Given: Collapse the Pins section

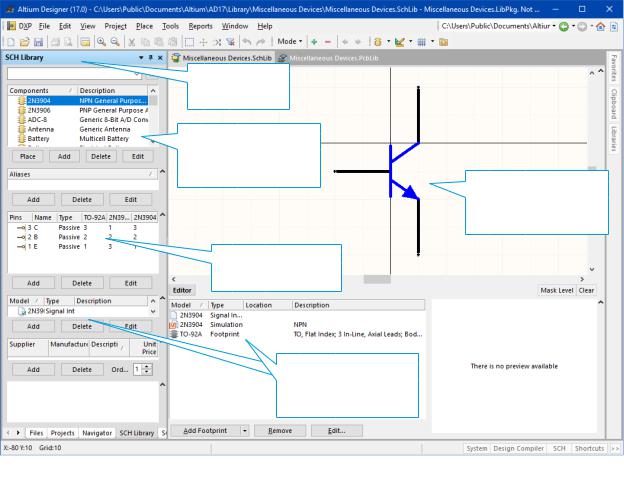Looking at the screenshot, I should pos(162,215).
